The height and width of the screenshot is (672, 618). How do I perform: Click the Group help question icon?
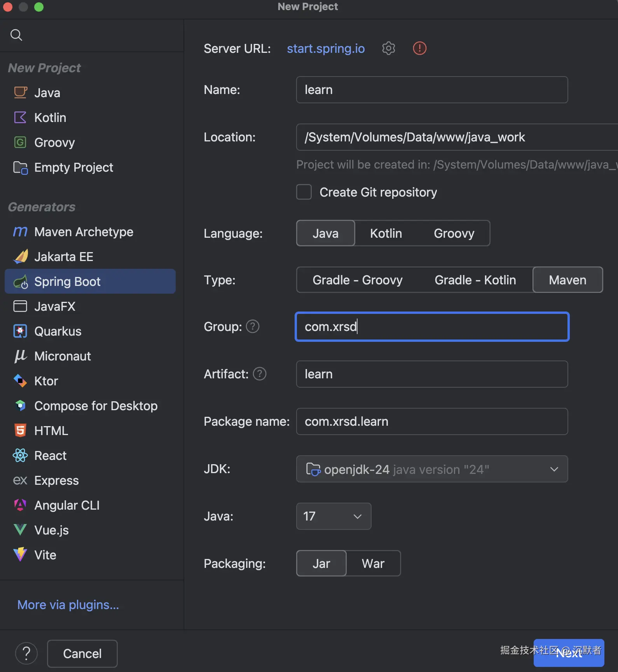(x=253, y=326)
